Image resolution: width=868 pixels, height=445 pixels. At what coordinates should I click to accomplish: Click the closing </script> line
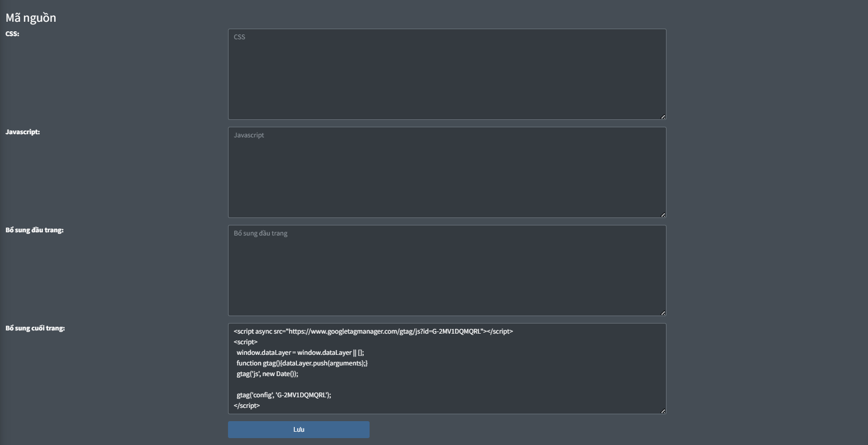pos(247,406)
